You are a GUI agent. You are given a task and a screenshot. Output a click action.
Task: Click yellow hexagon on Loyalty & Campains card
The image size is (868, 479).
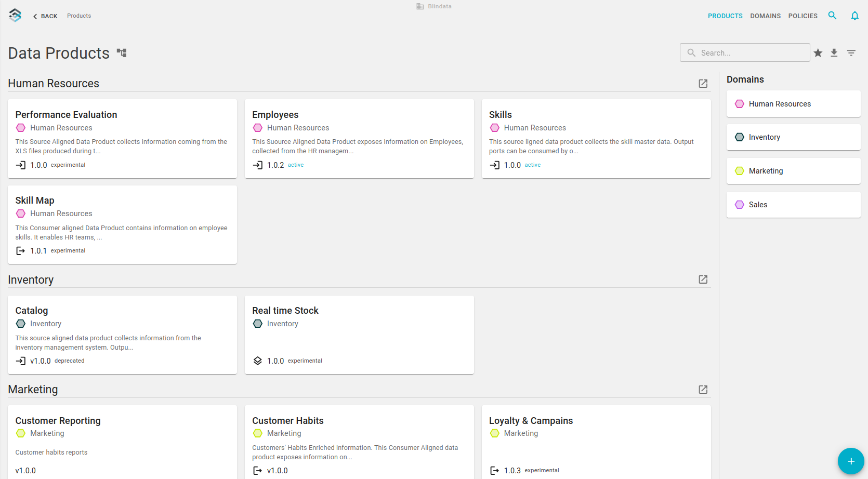click(x=495, y=433)
